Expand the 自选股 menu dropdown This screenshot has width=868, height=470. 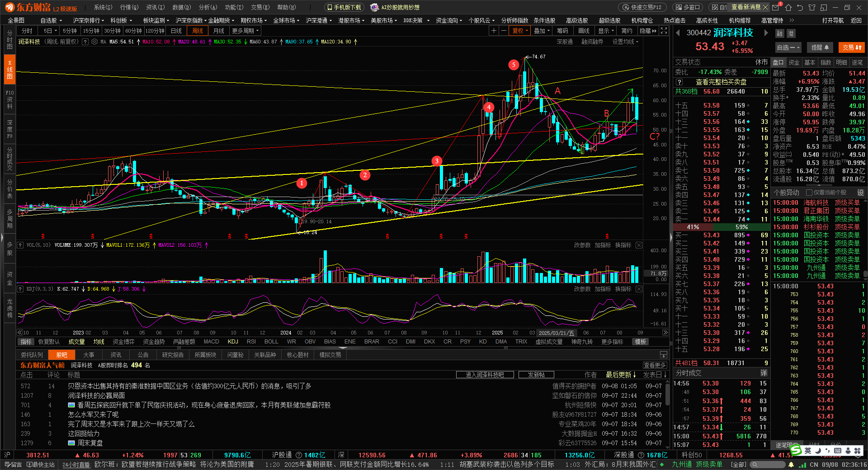[x=51, y=20]
